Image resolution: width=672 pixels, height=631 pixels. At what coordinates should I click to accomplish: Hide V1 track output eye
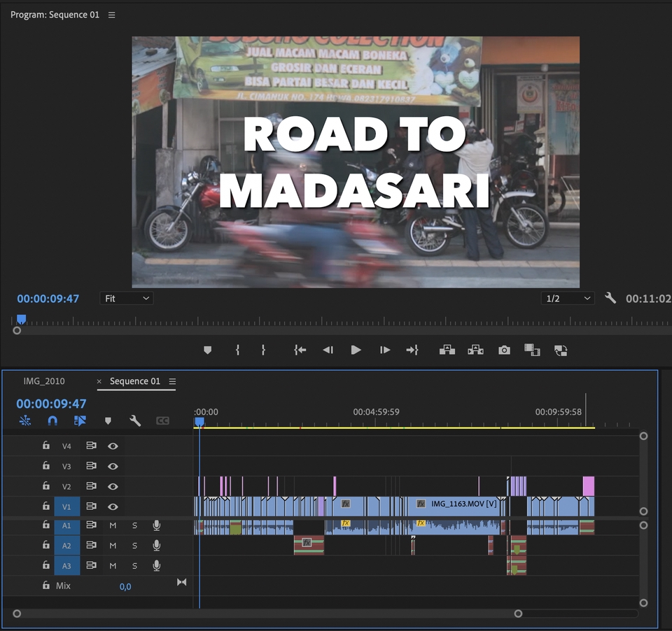point(113,506)
